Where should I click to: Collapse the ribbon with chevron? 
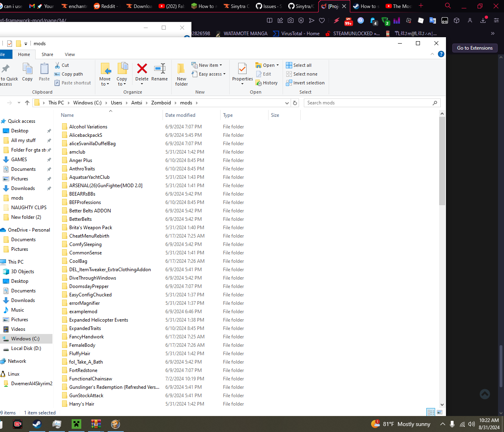click(x=432, y=54)
